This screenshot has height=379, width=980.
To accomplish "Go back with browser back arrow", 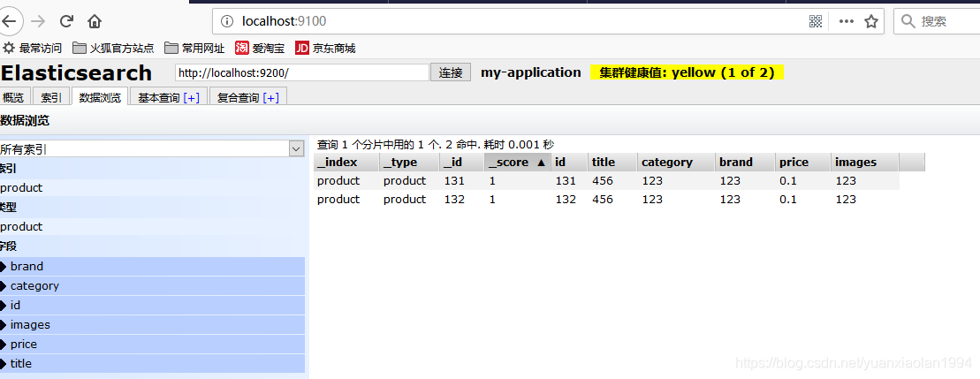I will 9,21.
